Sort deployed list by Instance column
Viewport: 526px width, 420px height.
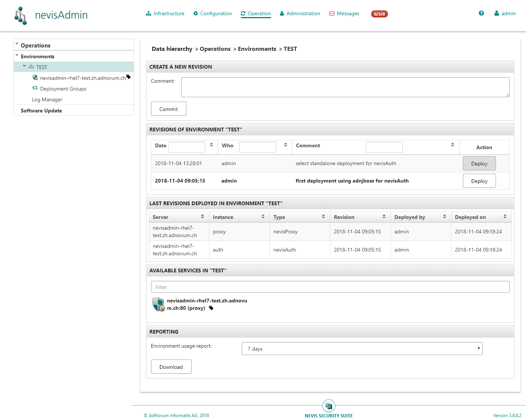coord(263,216)
